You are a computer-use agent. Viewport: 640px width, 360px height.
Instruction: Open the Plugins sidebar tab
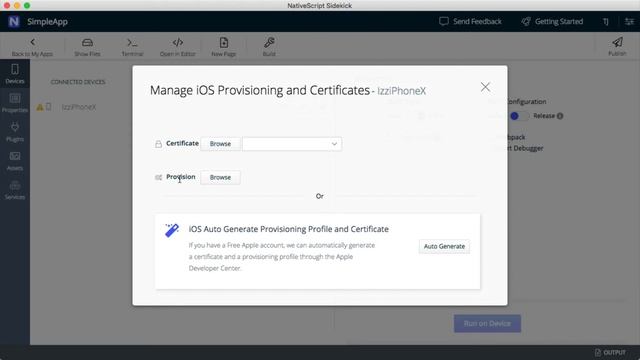tap(15, 132)
